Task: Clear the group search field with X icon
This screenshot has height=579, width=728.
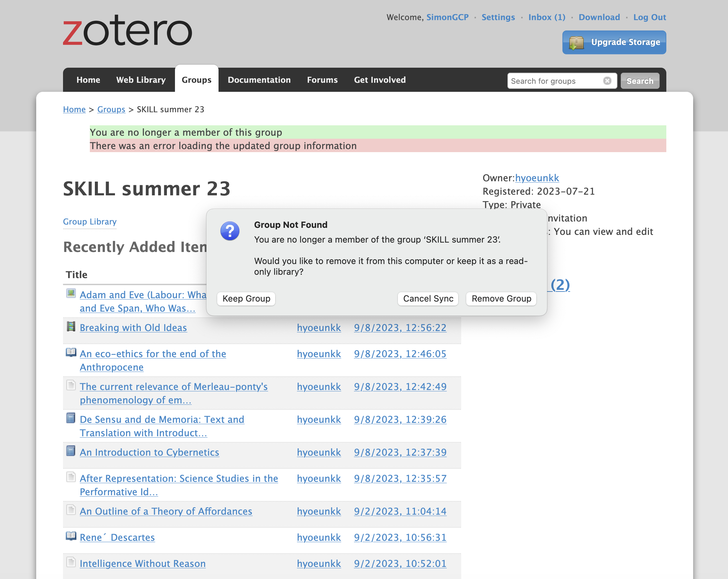Action: (x=607, y=81)
